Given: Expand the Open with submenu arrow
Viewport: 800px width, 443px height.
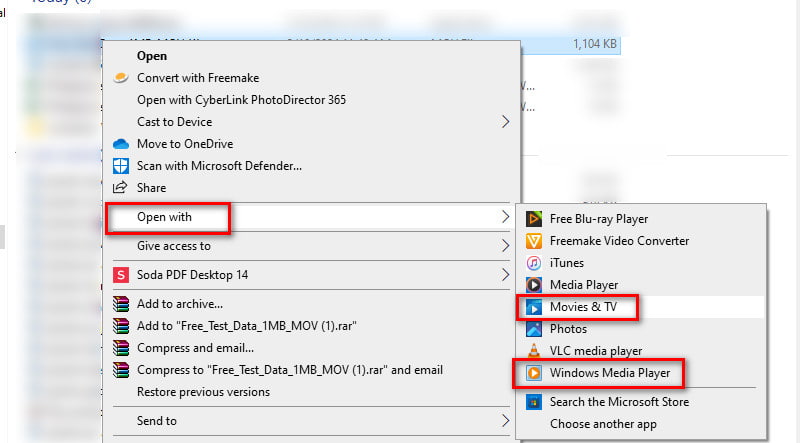Looking at the screenshot, I should pos(505,216).
